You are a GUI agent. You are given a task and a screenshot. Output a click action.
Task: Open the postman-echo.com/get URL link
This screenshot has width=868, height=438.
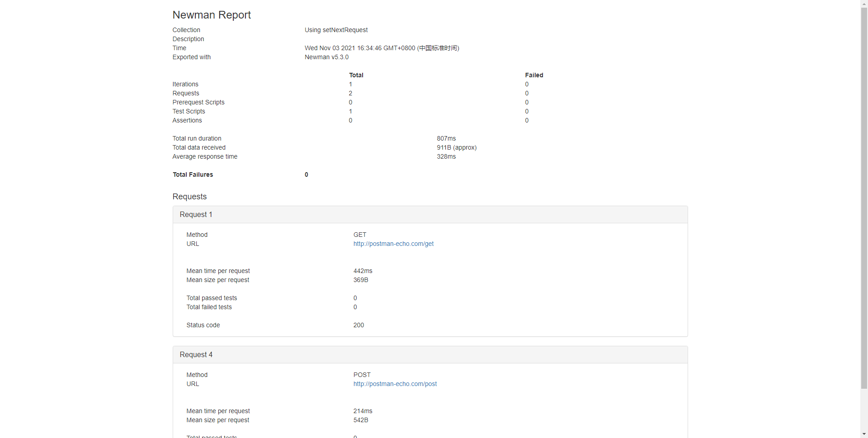(393, 244)
